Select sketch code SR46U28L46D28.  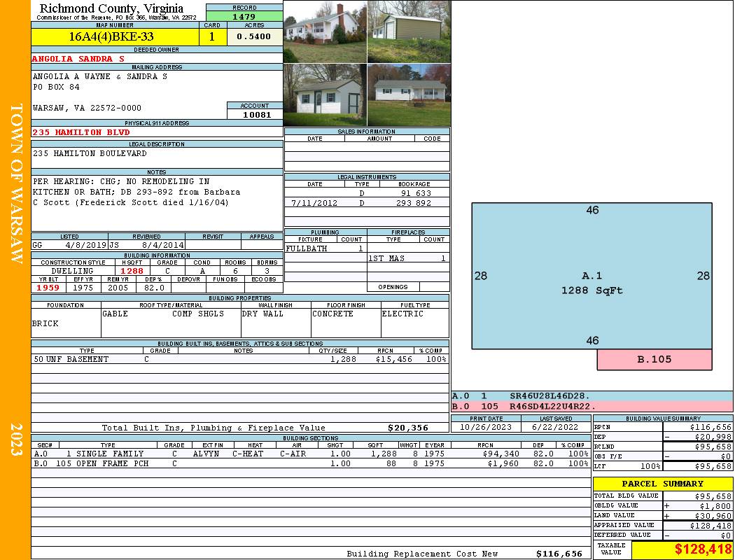(549, 396)
